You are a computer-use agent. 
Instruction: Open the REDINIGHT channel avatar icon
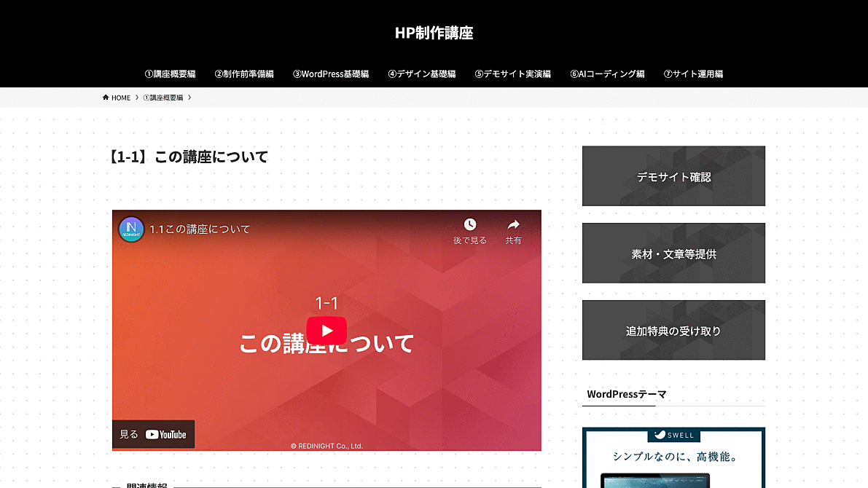(132, 229)
